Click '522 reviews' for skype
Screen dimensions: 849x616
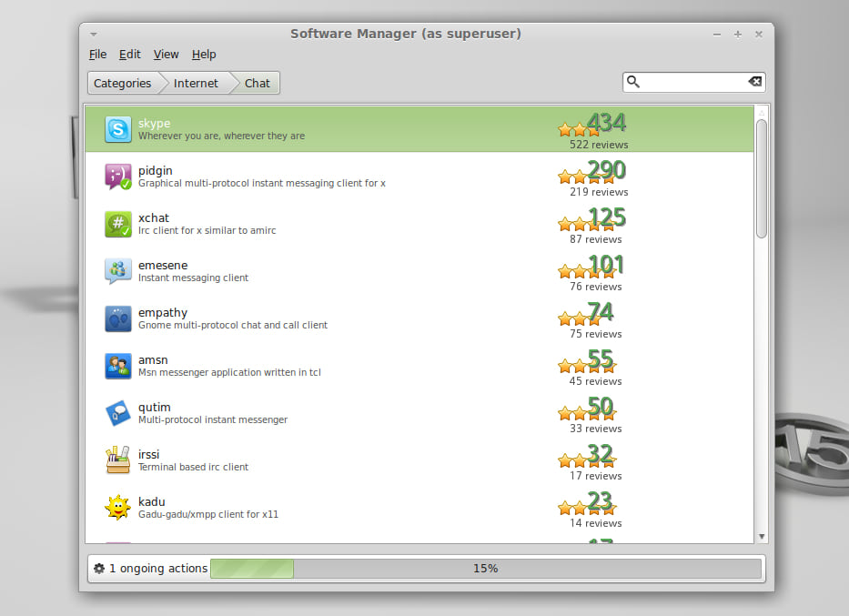(x=599, y=145)
